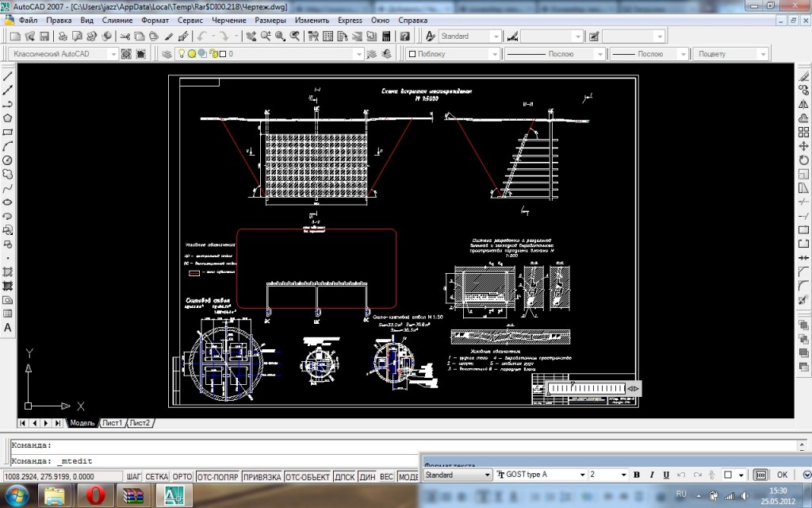The width and height of the screenshot is (812, 508).
Task: Open Help with the question mark icon
Action: pyautogui.click(x=404, y=37)
